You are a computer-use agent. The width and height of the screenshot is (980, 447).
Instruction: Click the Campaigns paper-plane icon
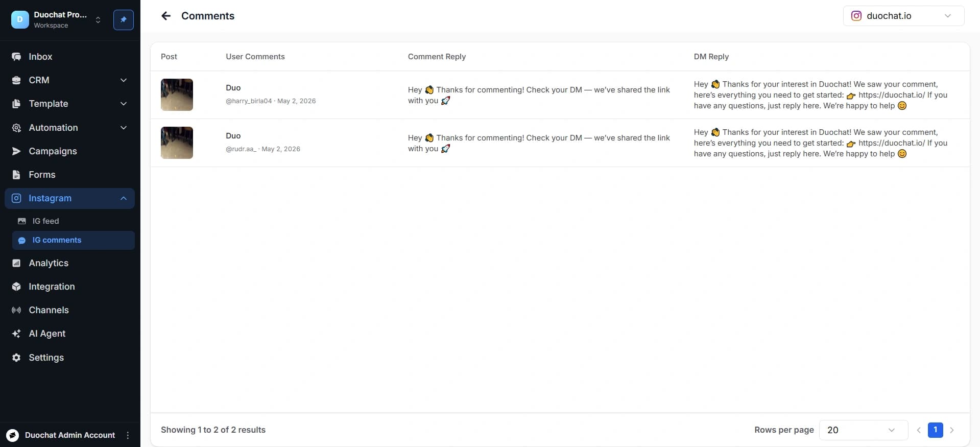pos(16,151)
